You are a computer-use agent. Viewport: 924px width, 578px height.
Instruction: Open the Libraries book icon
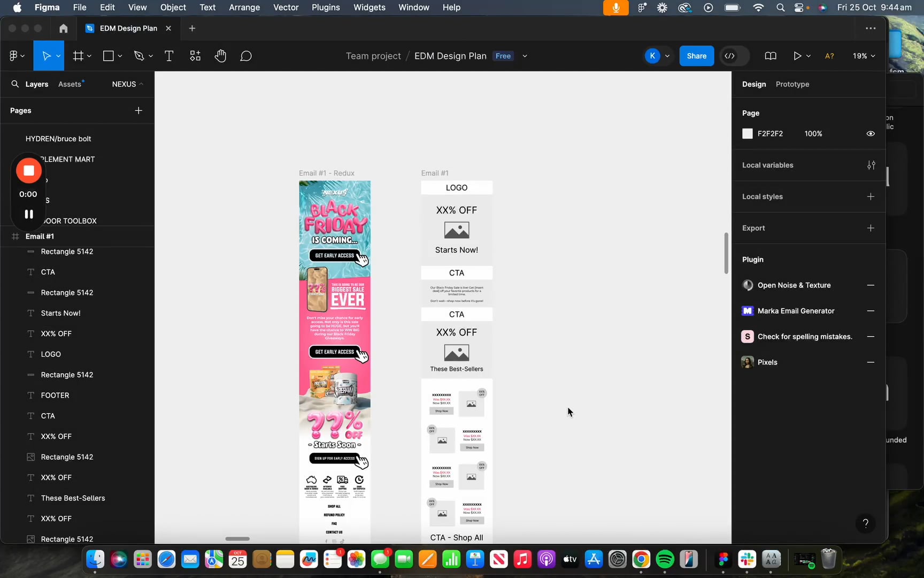(771, 56)
